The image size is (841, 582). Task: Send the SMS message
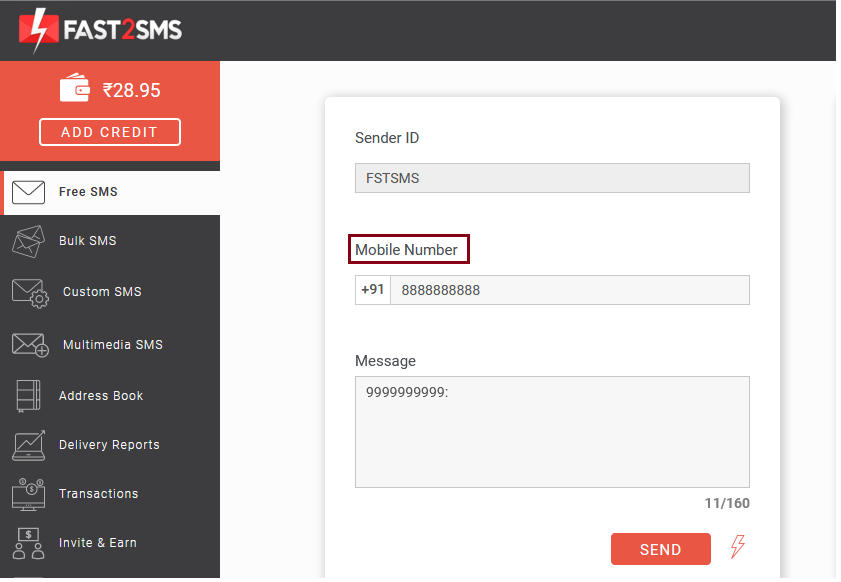click(662, 551)
